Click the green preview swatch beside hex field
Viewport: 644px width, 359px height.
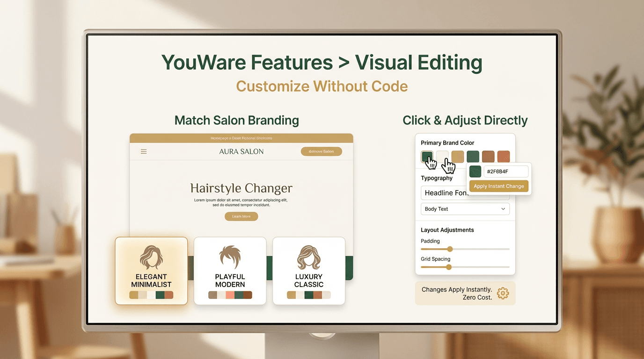475,172
